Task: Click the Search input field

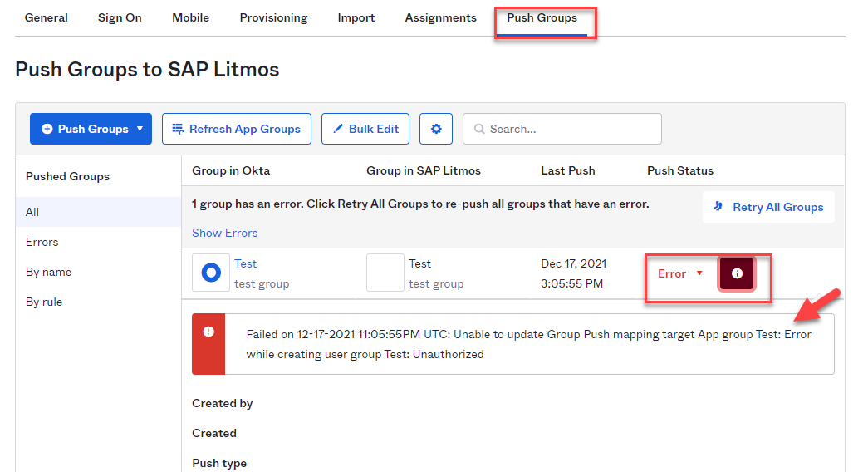Action: (562, 129)
